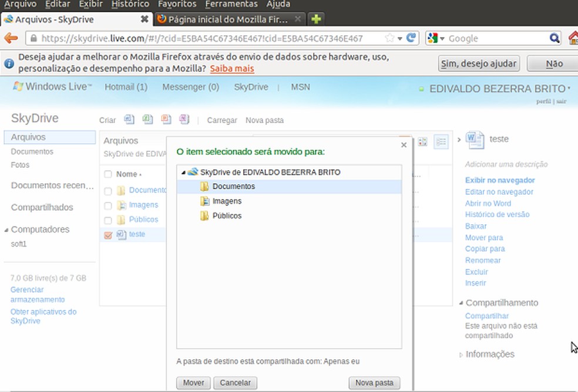Go to the Firefox home page icon

tap(573, 38)
